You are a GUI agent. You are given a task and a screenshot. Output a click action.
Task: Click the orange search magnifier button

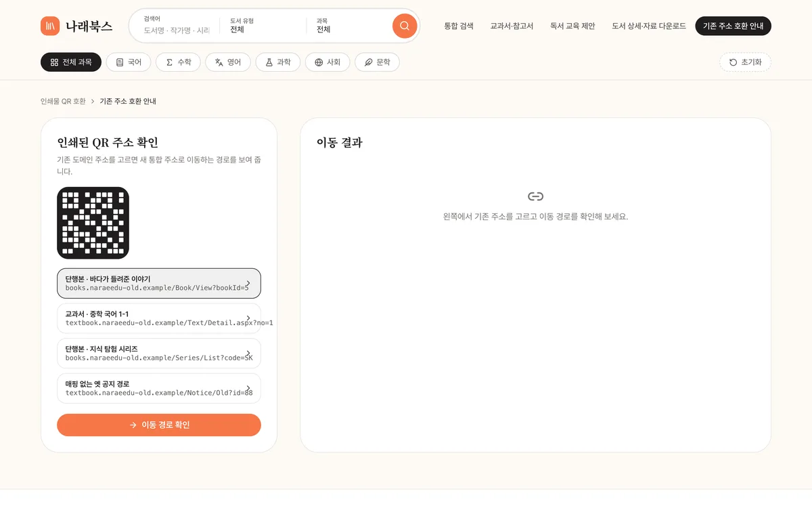[x=405, y=26]
